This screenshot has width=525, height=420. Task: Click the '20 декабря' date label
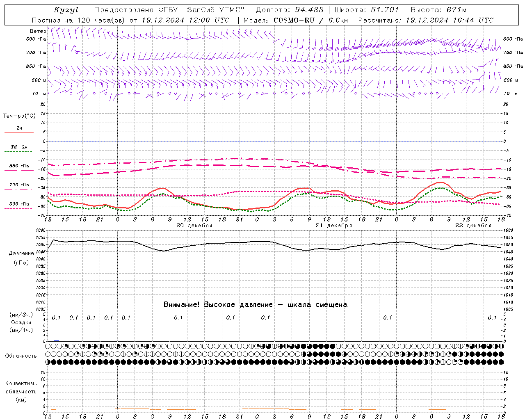[194, 226]
